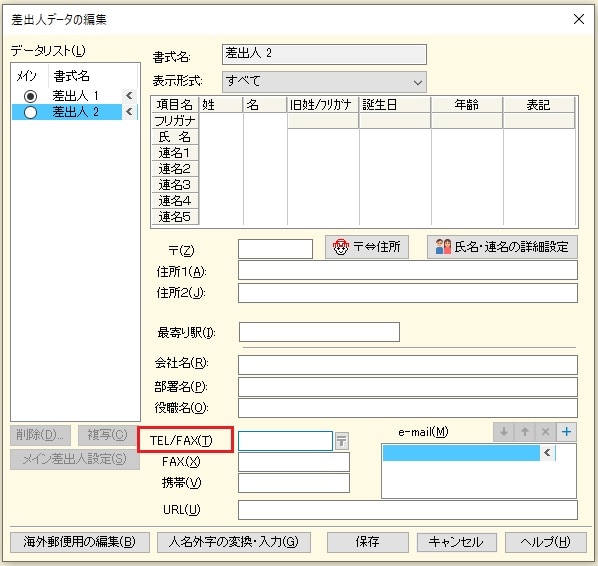The height and width of the screenshot is (566, 598).
Task: Click the 誕生日 column header
Action: coord(395,105)
